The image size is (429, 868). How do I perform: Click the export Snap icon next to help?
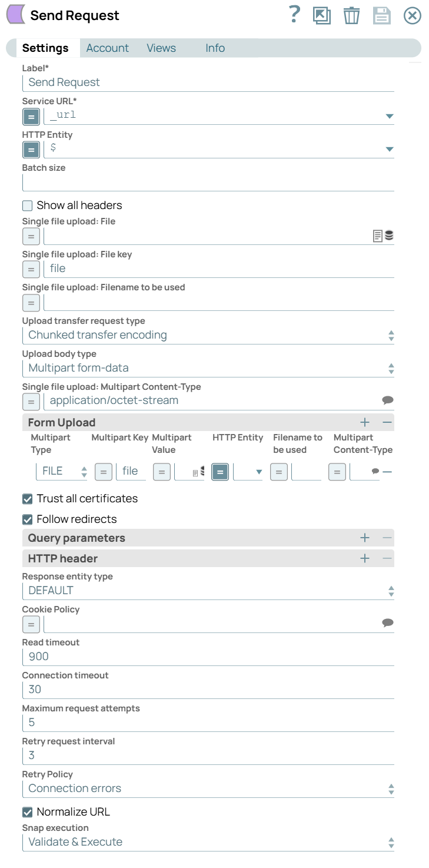321,16
